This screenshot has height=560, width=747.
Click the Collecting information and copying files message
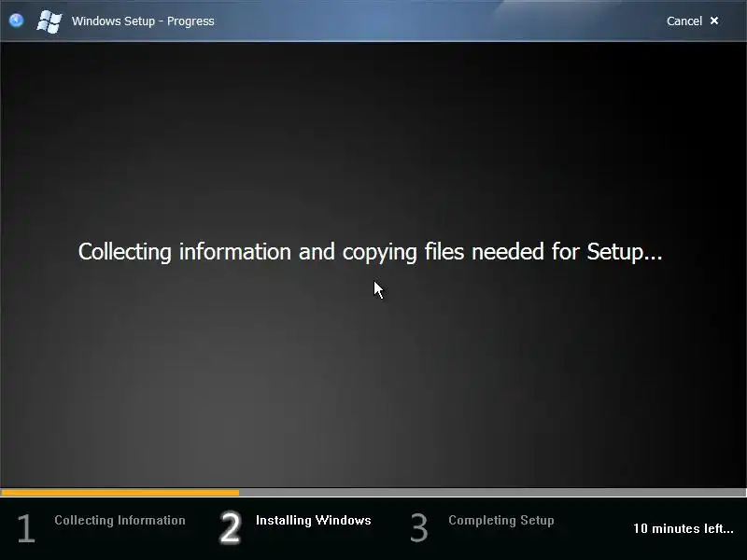(370, 251)
